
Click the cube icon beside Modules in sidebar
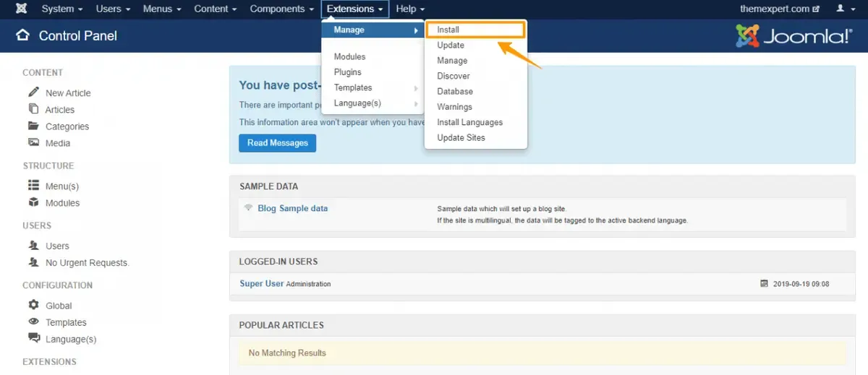pyautogui.click(x=33, y=202)
